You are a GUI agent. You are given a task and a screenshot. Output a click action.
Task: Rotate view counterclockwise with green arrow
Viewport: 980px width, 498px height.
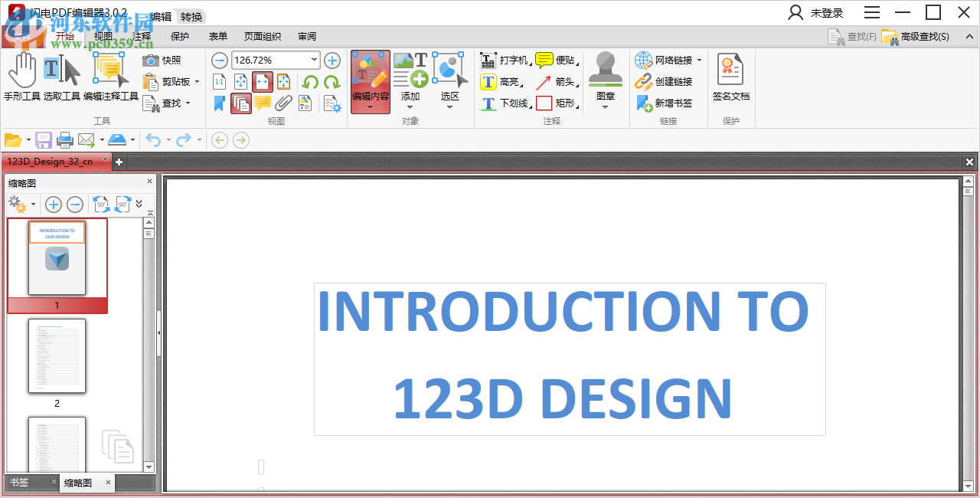pos(310,82)
